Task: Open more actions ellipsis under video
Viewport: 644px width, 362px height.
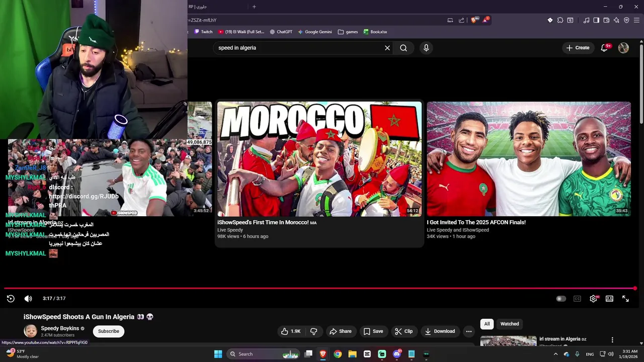Action: pos(469,331)
